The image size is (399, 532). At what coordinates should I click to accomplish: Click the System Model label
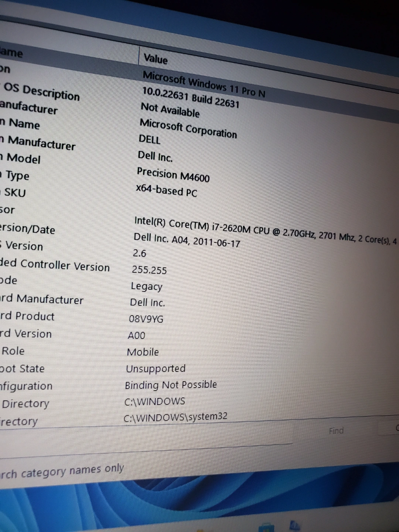20,158
